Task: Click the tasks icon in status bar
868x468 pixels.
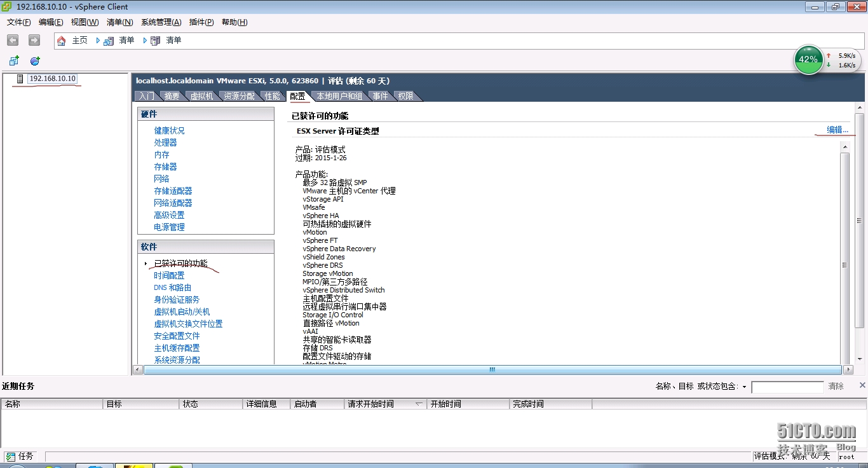Action: [10, 457]
